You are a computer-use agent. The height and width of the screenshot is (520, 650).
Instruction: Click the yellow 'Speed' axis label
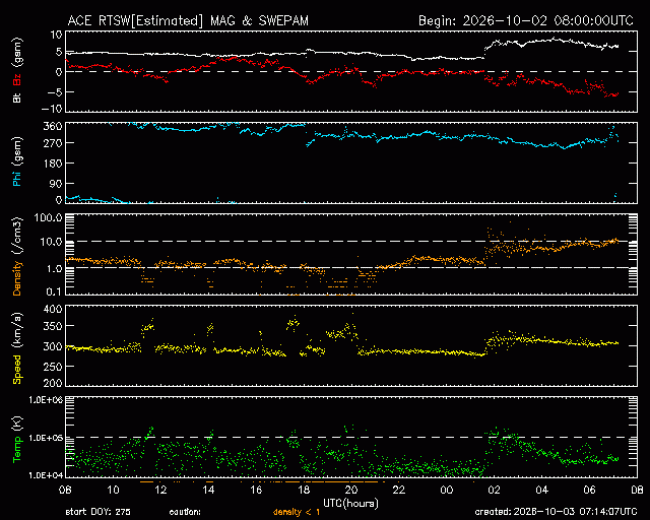tap(17, 369)
